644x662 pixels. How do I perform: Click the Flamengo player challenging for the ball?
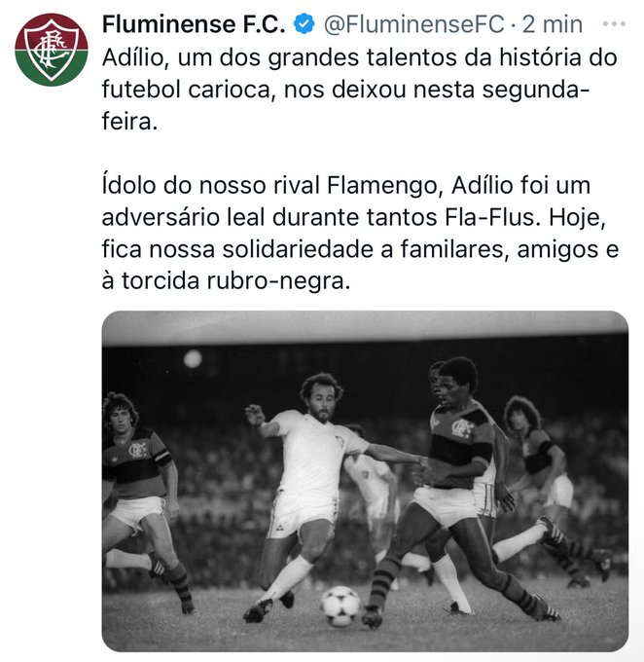(460, 490)
